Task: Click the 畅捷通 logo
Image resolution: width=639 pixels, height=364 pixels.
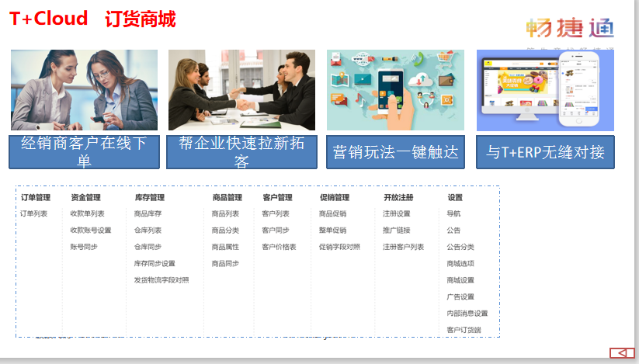Action: coord(570,28)
